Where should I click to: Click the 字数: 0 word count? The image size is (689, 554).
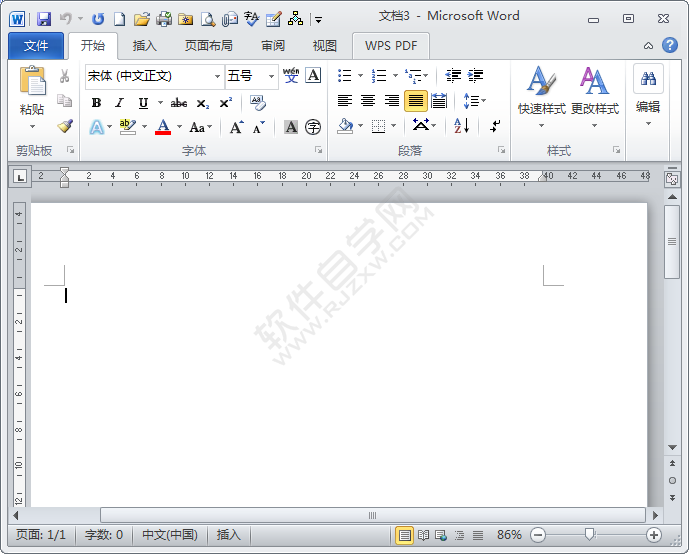pos(104,535)
